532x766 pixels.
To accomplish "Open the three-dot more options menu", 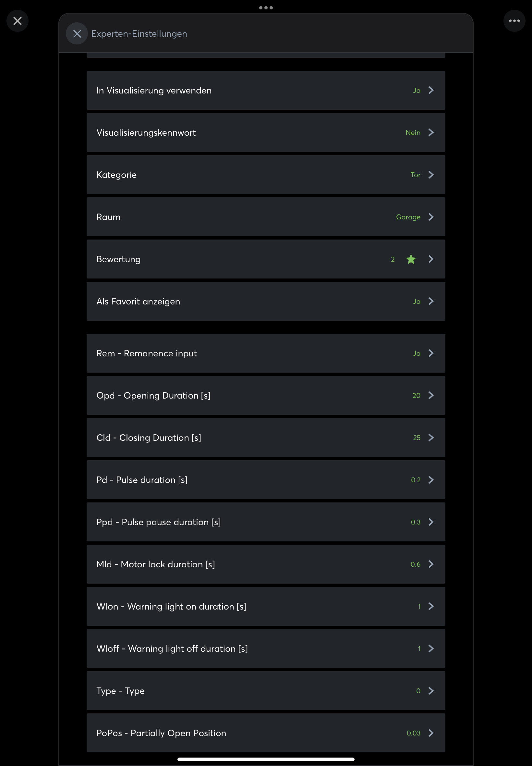I will click(514, 21).
